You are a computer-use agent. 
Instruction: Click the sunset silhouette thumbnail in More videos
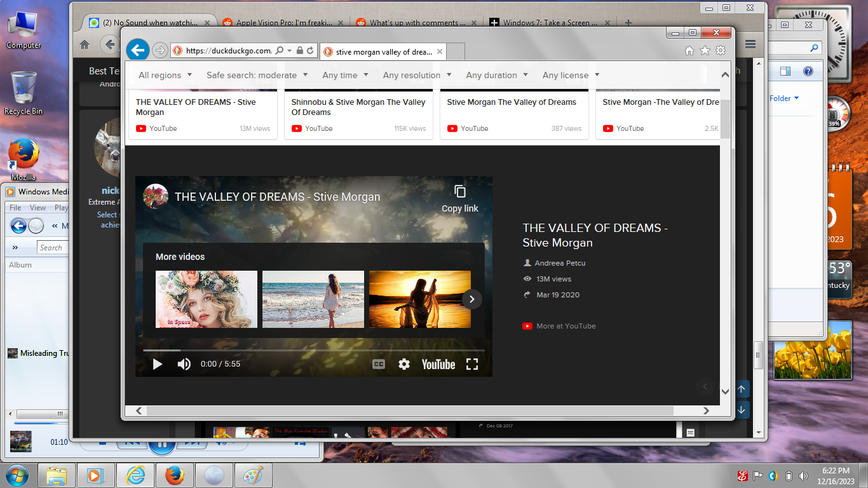click(420, 299)
